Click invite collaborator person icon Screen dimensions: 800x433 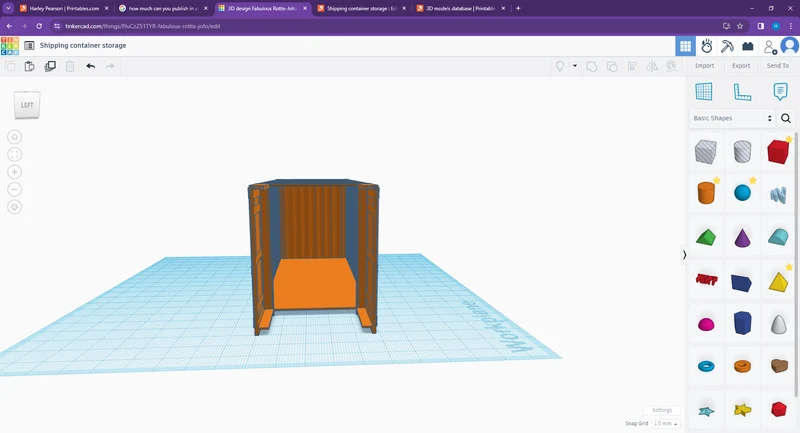click(770, 46)
